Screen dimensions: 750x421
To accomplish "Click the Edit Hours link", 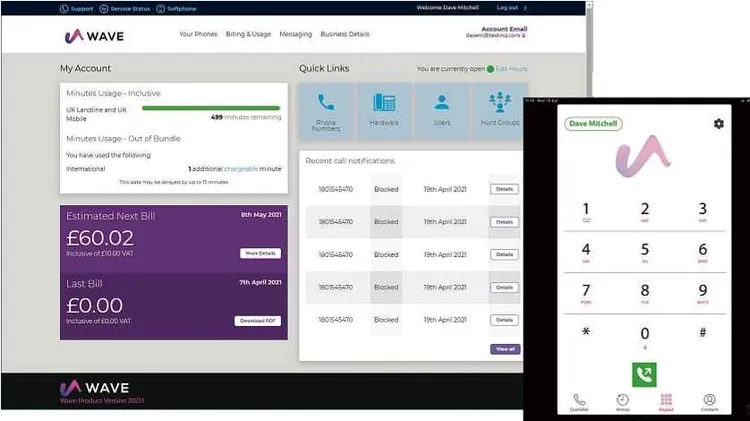I will click(x=512, y=69).
